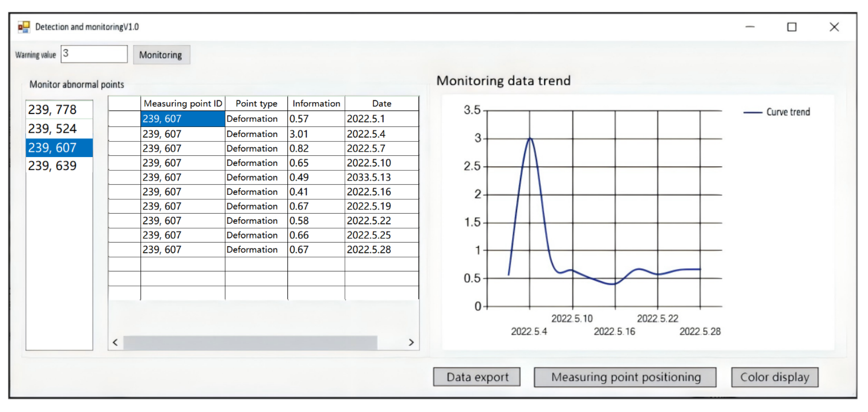
Task: Select abnormal point 239, 524 in list
Action: tap(52, 129)
